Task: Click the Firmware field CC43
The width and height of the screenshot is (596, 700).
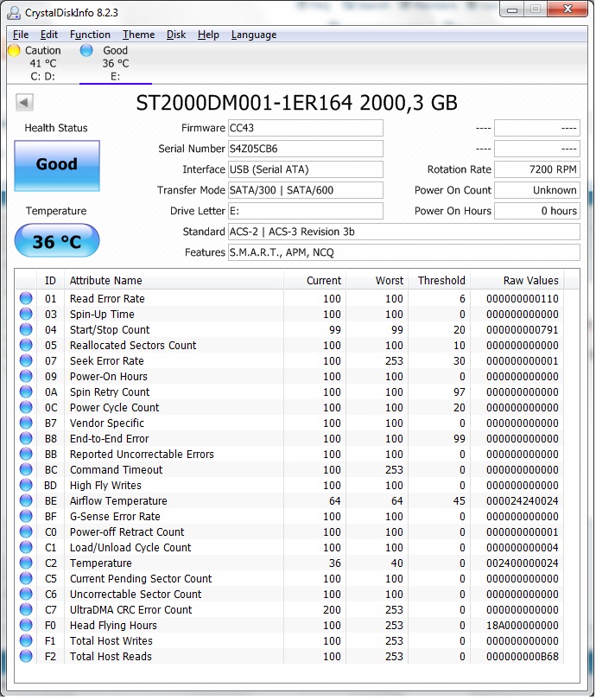Action: pyautogui.click(x=306, y=128)
